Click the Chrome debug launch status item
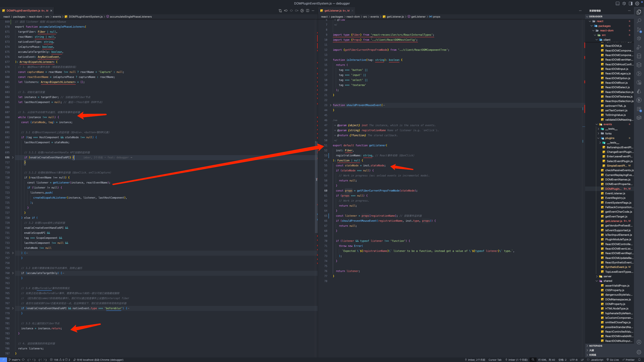The image size is (644, 362). [x=98, y=360]
